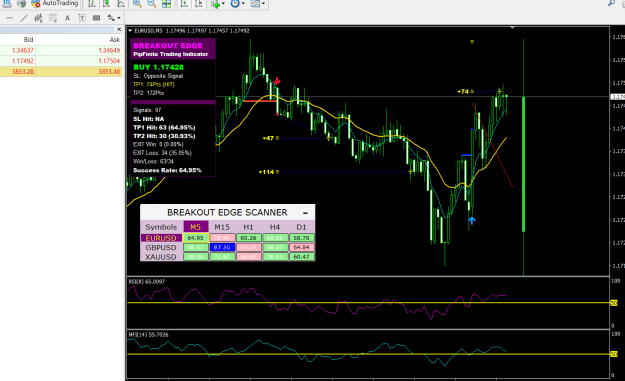Select the trendline drawing tool

(x=24, y=18)
